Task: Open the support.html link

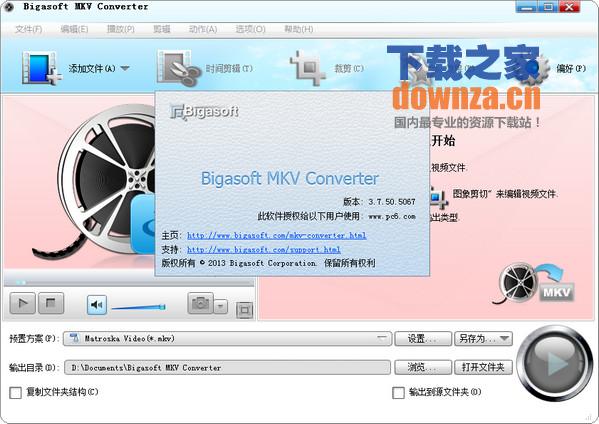Action: [264, 250]
